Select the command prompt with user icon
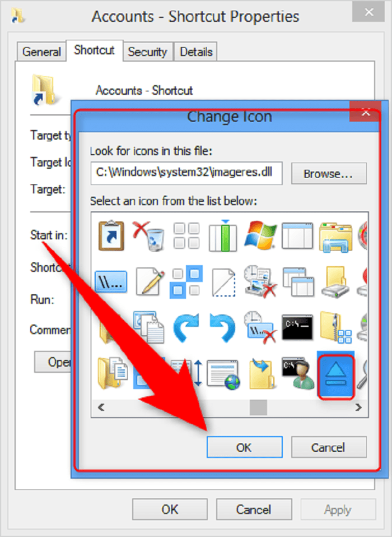 point(298,374)
